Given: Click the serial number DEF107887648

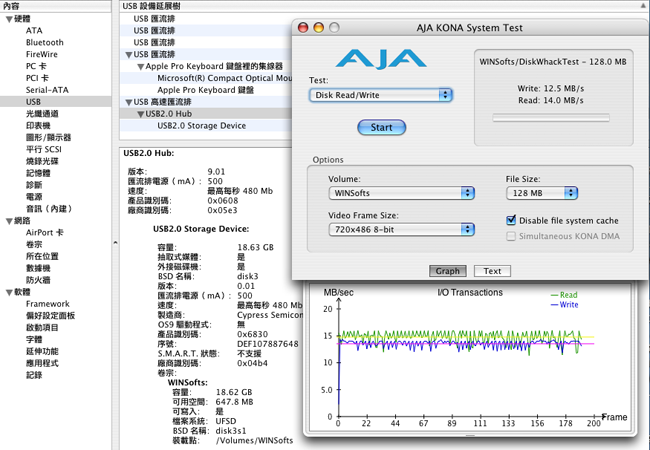Looking at the screenshot, I should pos(268,344).
